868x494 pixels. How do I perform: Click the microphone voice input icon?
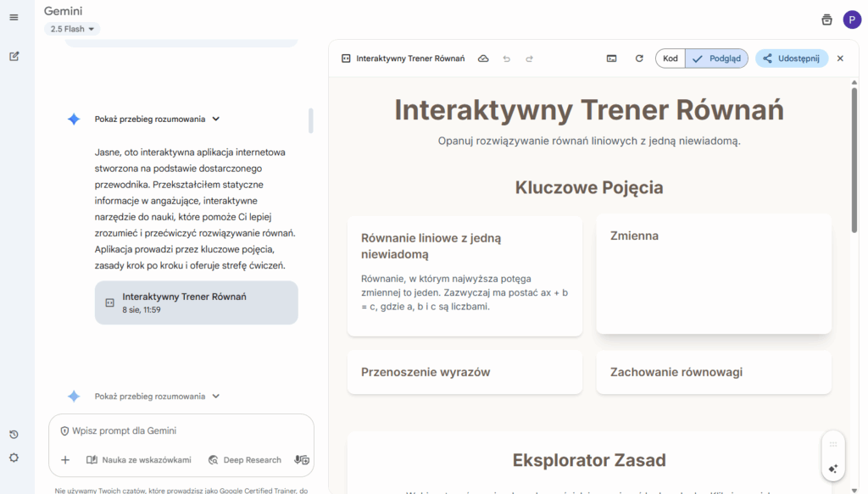[301, 460]
